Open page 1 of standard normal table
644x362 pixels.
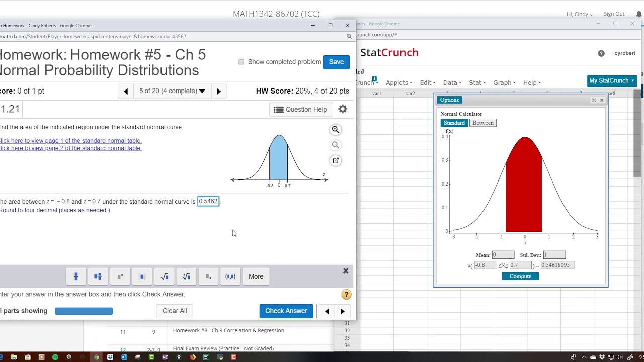click(x=71, y=141)
